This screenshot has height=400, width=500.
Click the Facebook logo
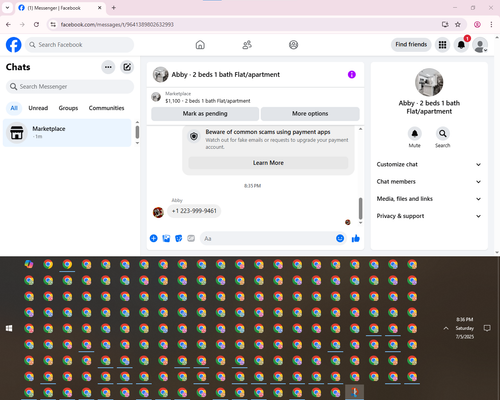pos(14,45)
